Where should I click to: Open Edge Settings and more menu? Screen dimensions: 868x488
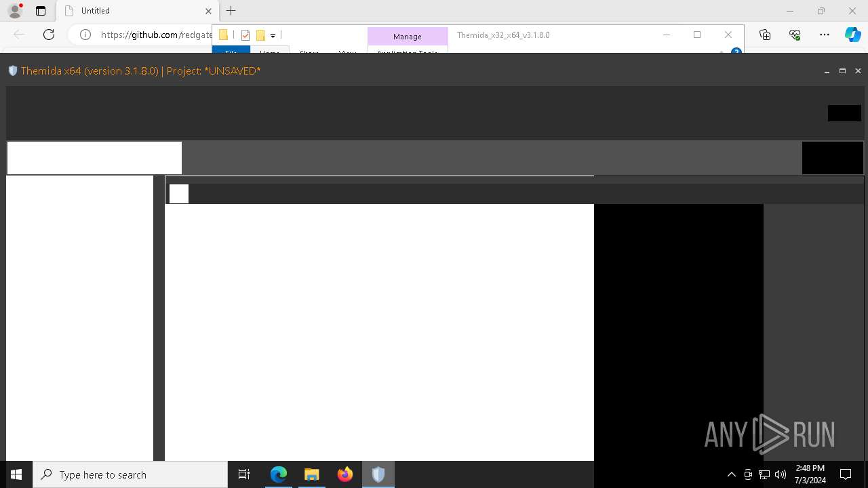click(x=825, y=35)
